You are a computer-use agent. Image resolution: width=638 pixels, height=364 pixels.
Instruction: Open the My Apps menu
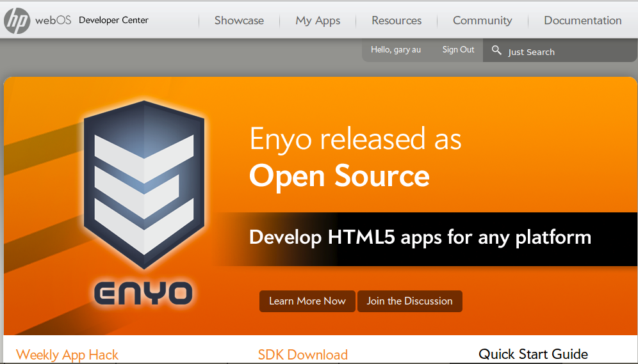(x=318, y=20)
